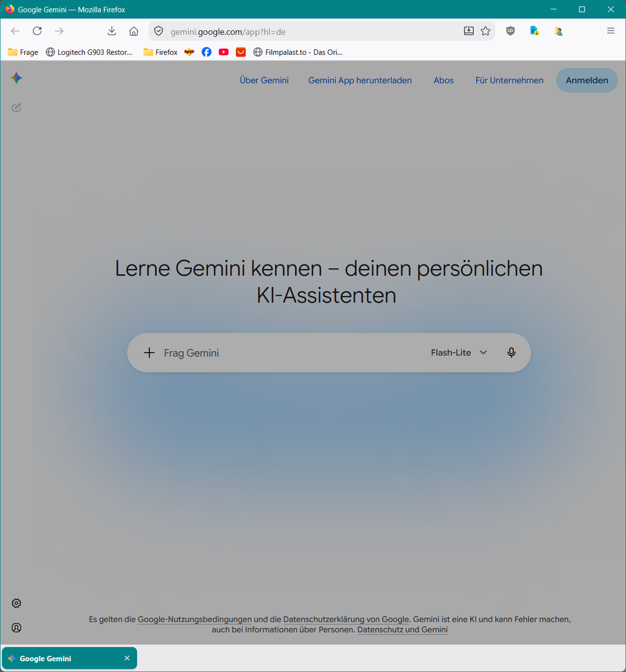Open the uBlock Origin extension icon

[x=510, y=31]
